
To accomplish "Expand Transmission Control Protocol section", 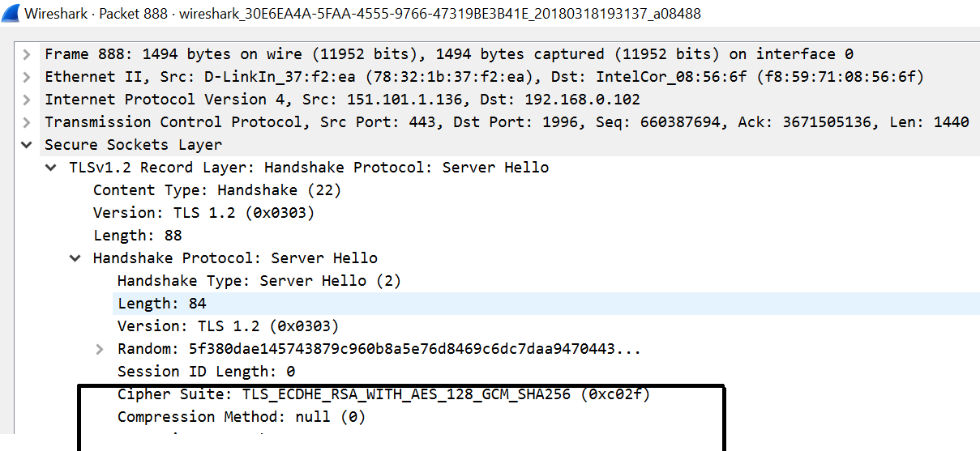I will point(27,122).
